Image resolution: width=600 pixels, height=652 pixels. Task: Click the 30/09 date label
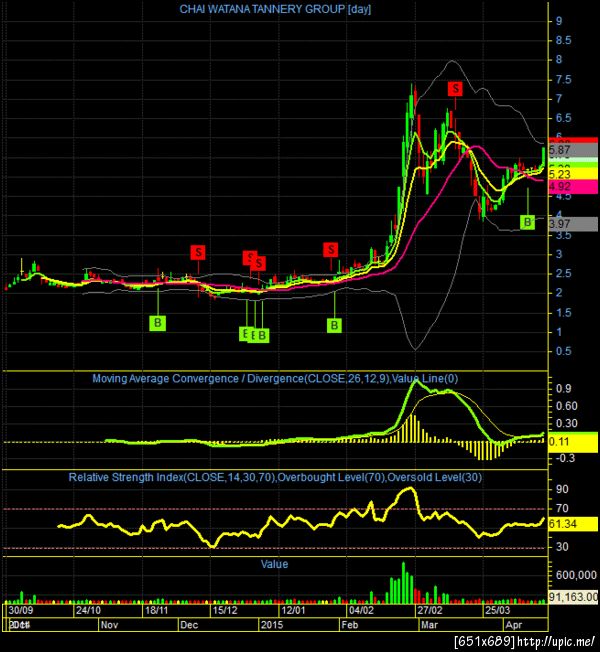click(x=20, y=610)
